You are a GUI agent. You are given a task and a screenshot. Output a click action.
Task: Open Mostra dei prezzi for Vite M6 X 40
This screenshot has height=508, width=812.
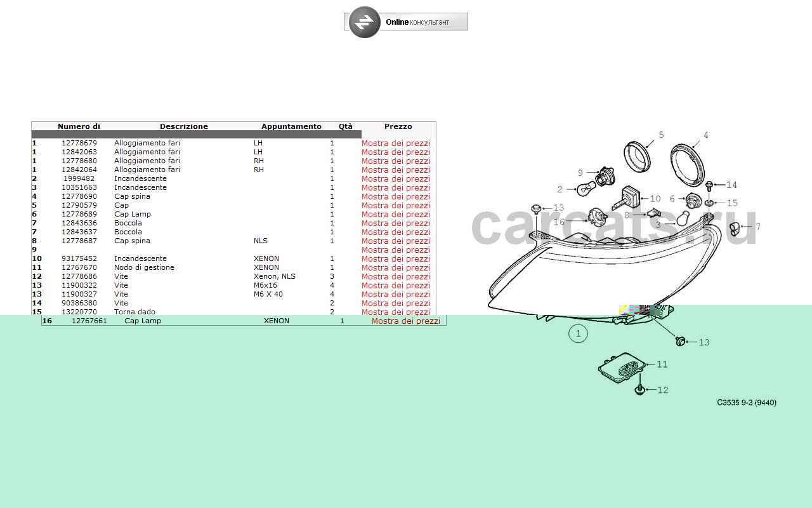(395, 295)
